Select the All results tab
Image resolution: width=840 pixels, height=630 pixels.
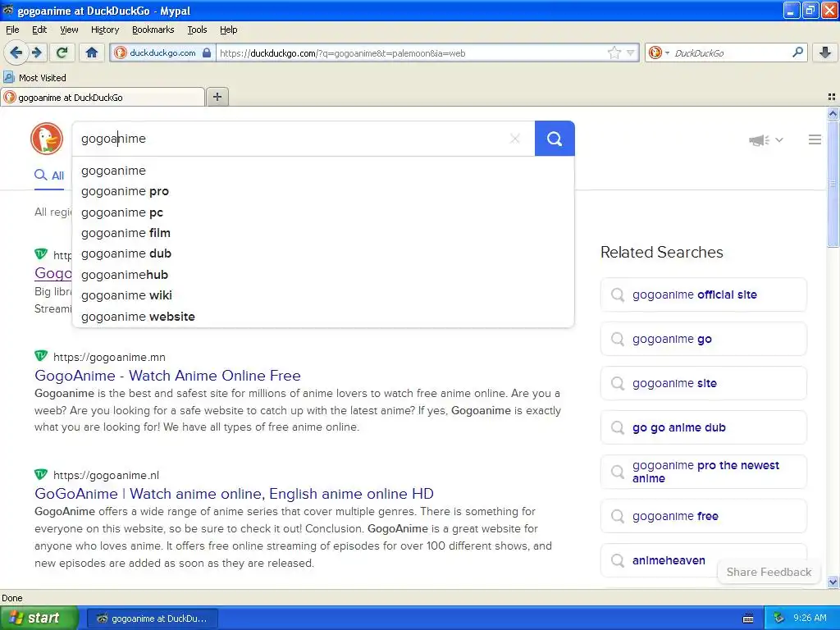[x=49, y=176]
